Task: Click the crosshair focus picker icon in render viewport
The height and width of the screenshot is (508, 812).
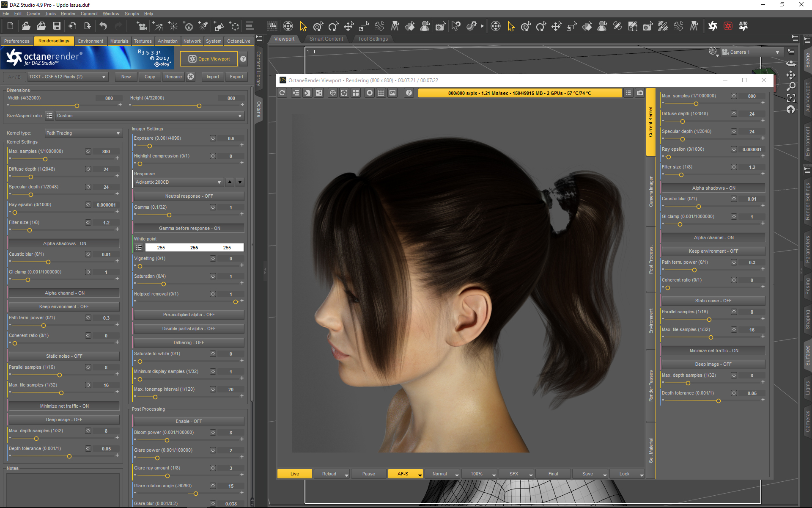Action: coord(333,93)
